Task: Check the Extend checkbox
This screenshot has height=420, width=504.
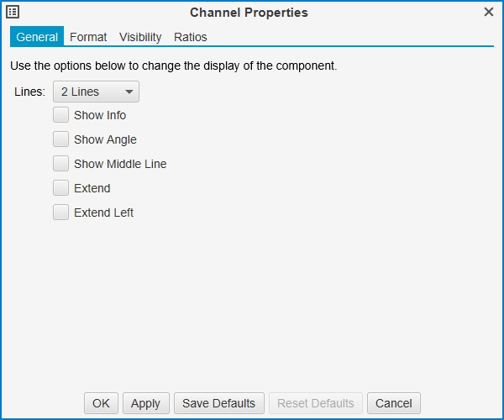Action: click(x=60, y=188)
